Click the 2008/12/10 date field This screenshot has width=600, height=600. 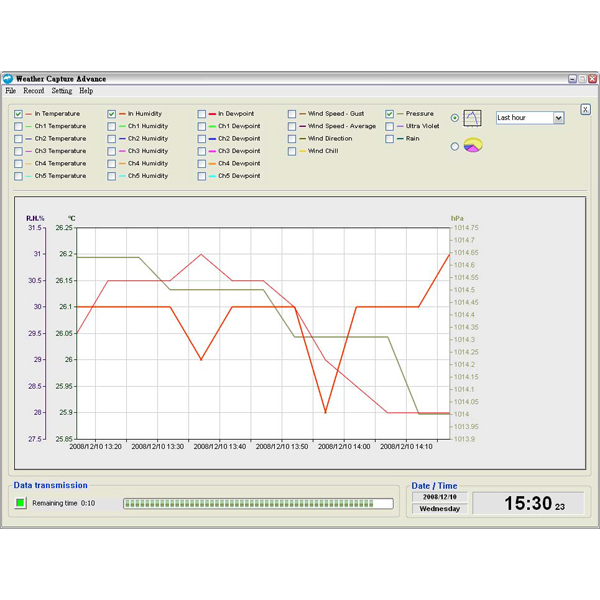[x=440, y=497]
